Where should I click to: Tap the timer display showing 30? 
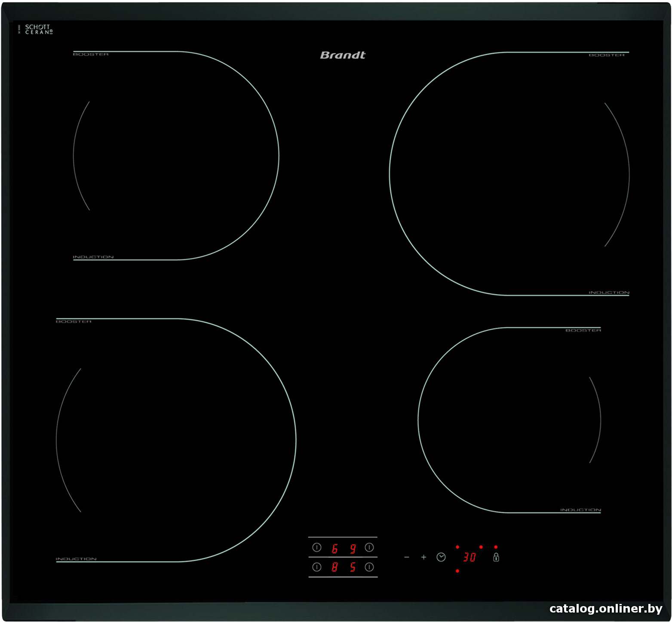pyautogui.click(x=469, y=557)
